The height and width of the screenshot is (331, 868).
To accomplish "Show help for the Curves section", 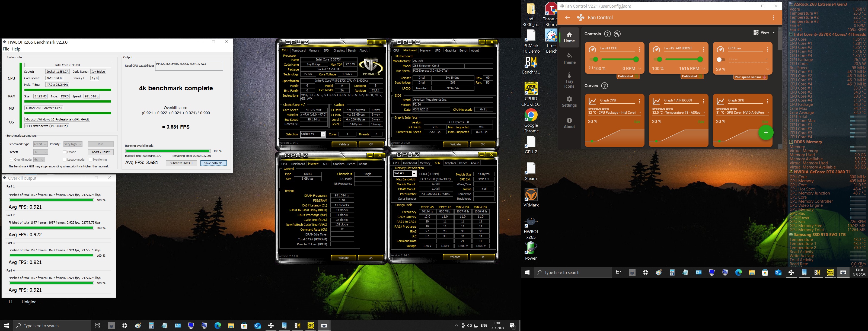I will [605, 86].
